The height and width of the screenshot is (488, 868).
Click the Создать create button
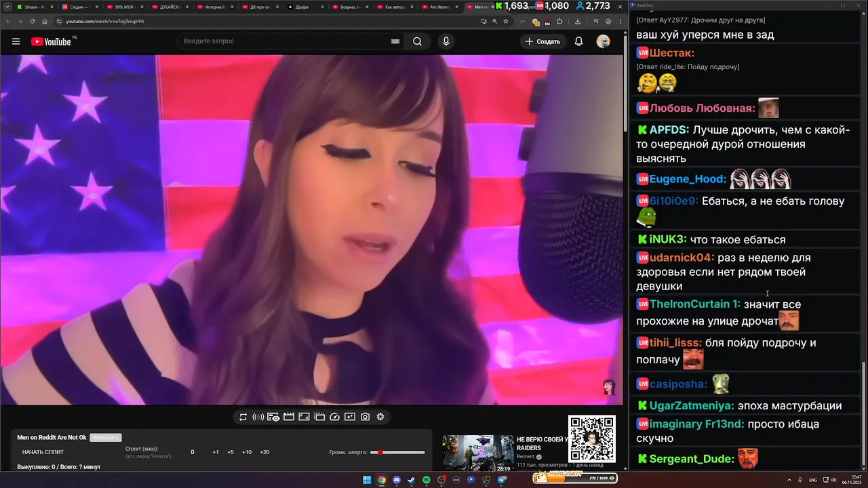click(x=542, y=41)
